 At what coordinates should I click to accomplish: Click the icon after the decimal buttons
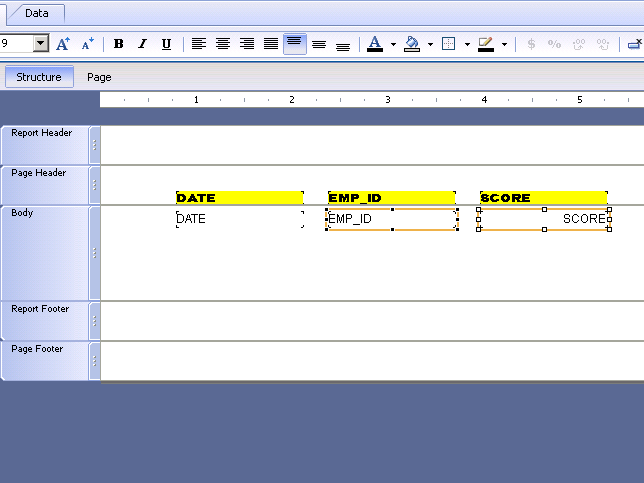(x=635, y=44)
